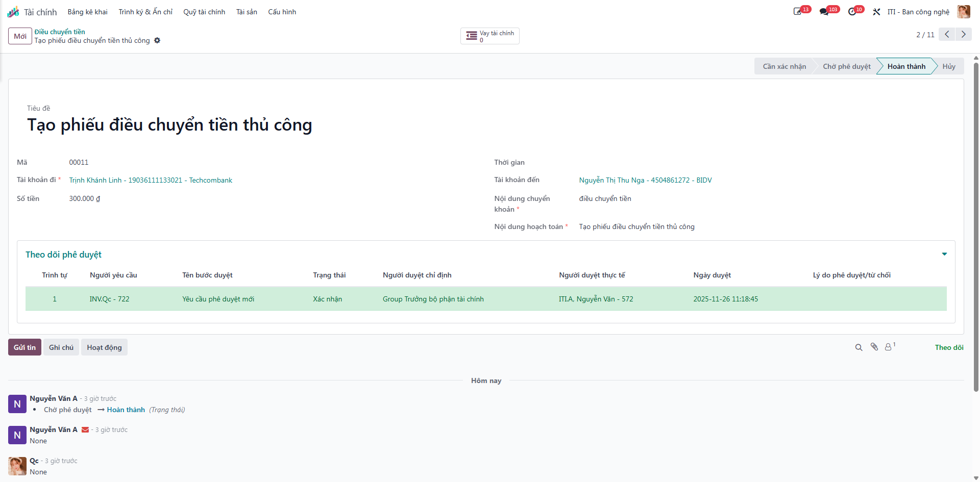
Task: Show followers person icon
Action: 889,347
